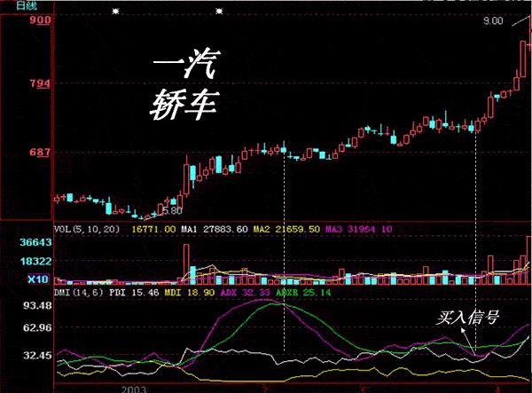Select the 900 price axis label
Image resolution: width=532 pixels, height=393 pixels.
[x=40, y=20]
